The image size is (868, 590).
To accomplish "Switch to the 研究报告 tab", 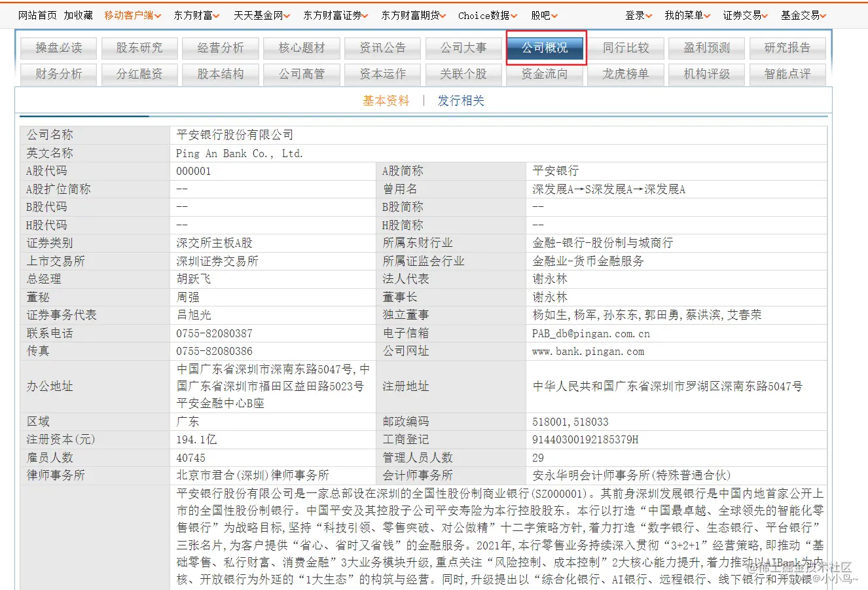I will (787, 48).
